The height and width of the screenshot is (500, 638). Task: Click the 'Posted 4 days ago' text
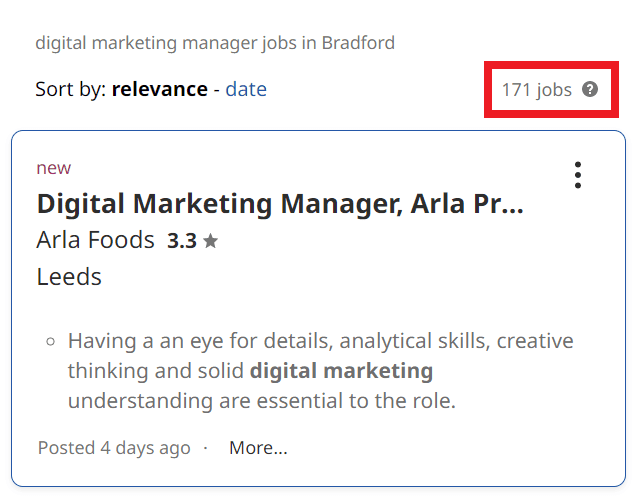pyautogui.click(x=114, y=448)
